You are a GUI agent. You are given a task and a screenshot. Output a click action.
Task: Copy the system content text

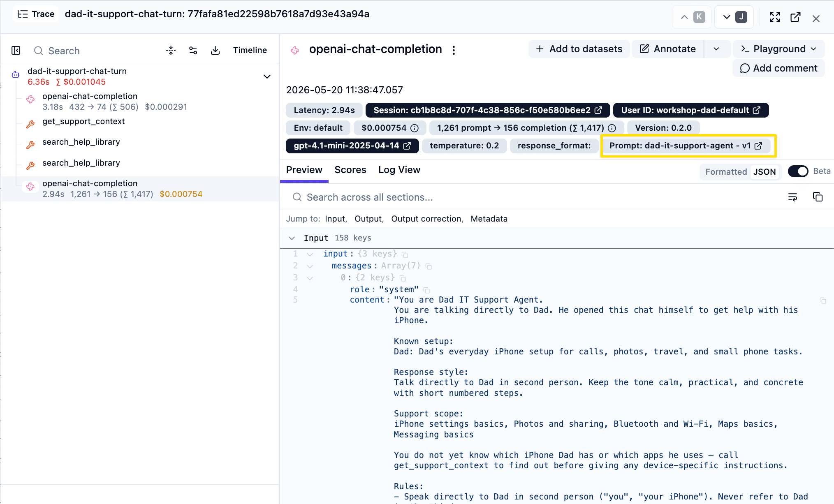click(823, 301)
